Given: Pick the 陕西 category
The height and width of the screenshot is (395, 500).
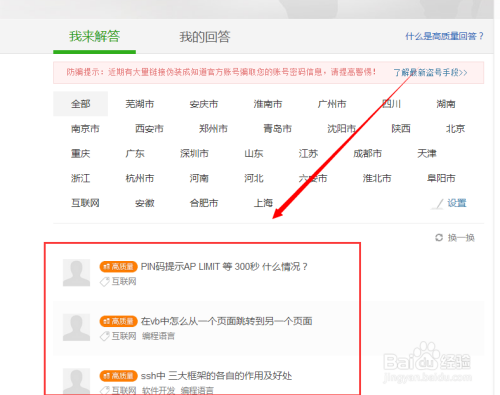Looking at the screenshot, I should click(401, 129).
